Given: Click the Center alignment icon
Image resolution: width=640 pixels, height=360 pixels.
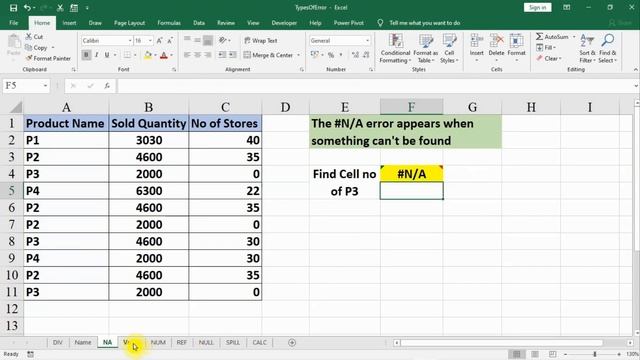Looking at the screenshot, I should [198, 55].
